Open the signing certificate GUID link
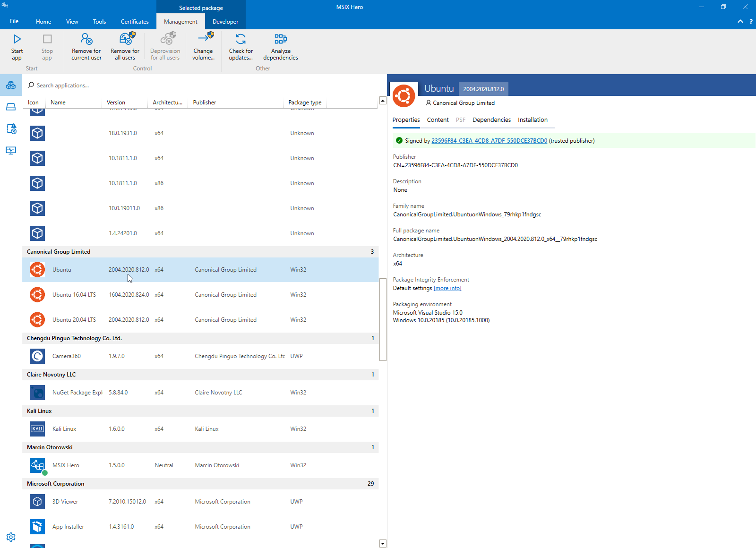This screenshot has height=548, width=756. [489, 141]
